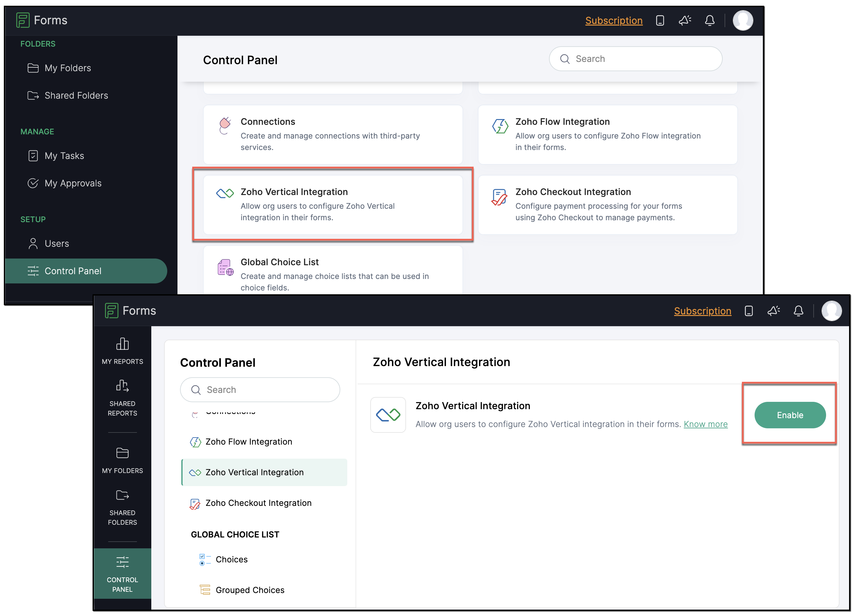Open Shared Reports in the icon sidebar

(122, 398)
